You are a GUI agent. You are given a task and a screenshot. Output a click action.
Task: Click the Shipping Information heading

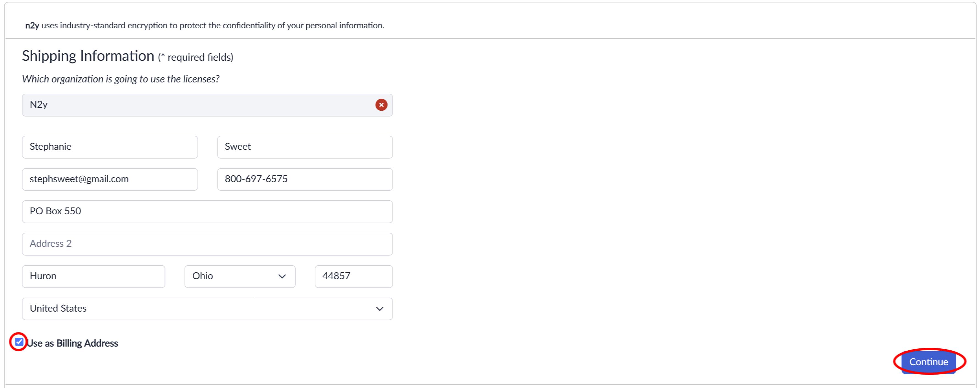pos(88,56)
